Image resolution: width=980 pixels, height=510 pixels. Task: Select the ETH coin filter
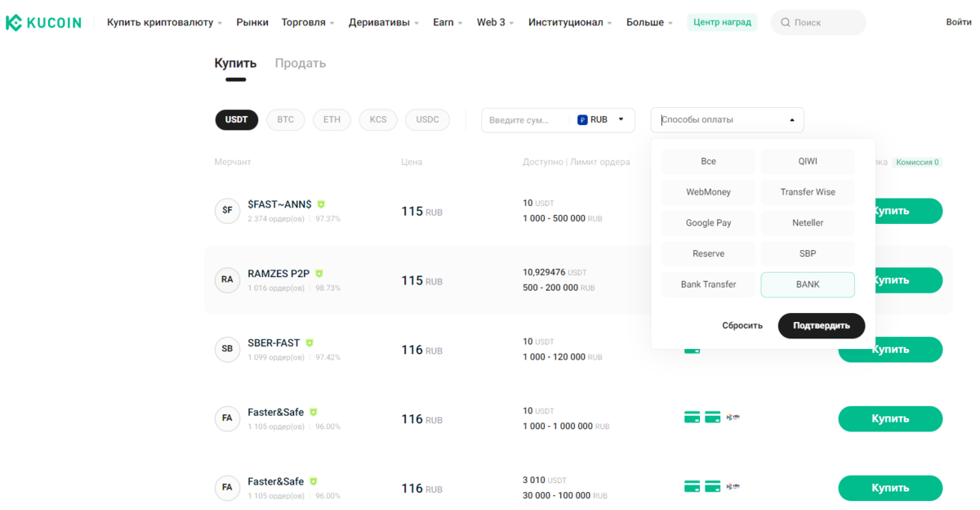(332, 119)
